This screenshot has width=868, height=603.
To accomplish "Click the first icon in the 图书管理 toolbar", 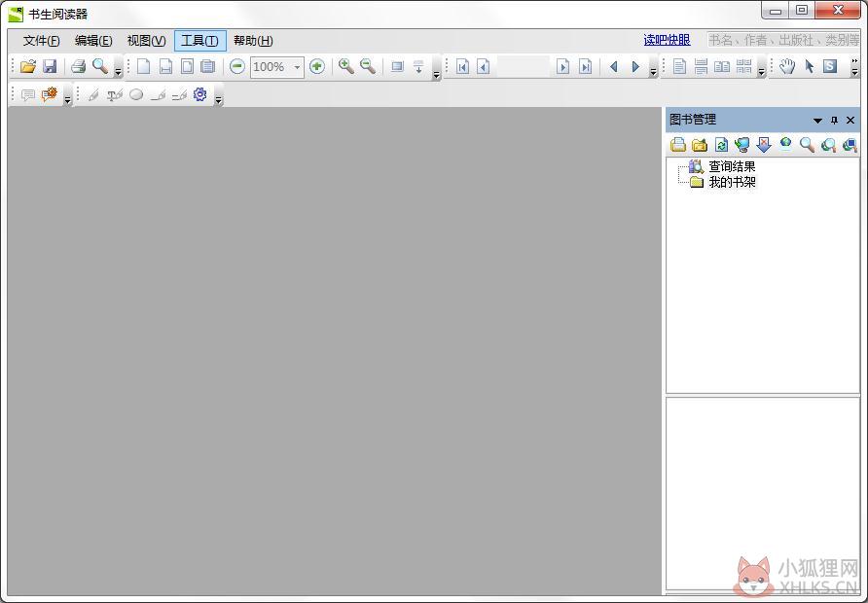I will (x=678, y=145).
